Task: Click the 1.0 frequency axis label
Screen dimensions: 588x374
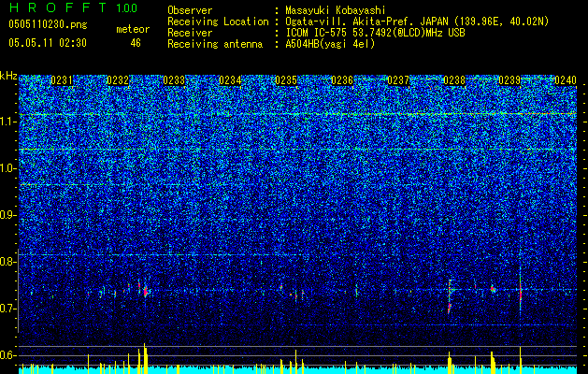Action: [x=8, y=168]
